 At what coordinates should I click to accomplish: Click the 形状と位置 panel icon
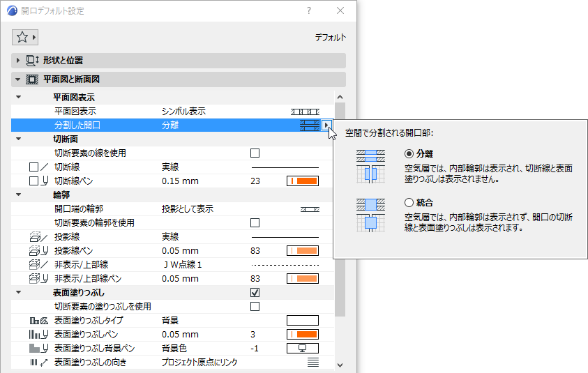click(x=32, y=61)
